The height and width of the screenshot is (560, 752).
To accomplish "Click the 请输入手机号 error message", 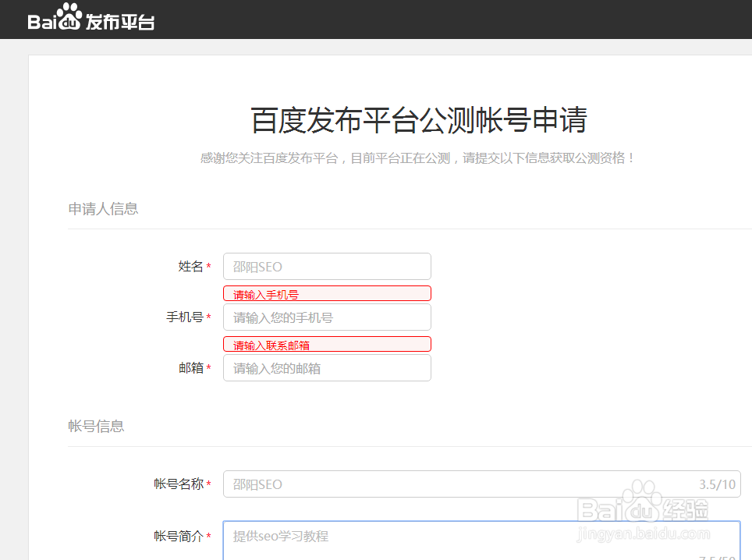I will pyautogui.click(x=327, y=293).
